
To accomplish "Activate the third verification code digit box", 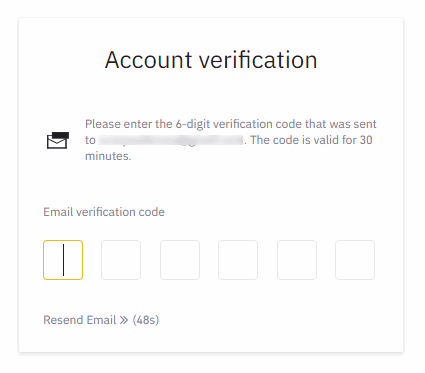I will pyautogui.click(x=180, y=260).
